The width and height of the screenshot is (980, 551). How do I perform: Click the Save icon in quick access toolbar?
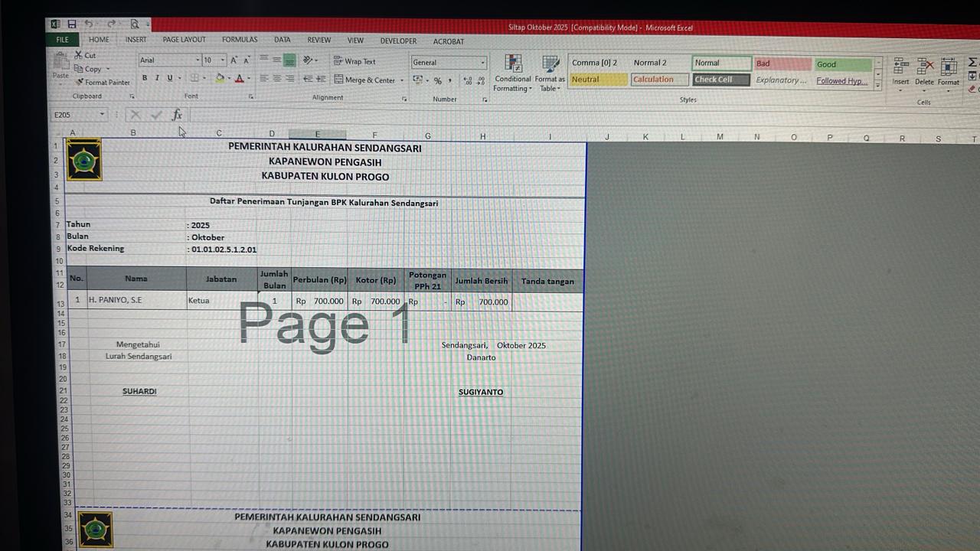[x=71, y=24]
